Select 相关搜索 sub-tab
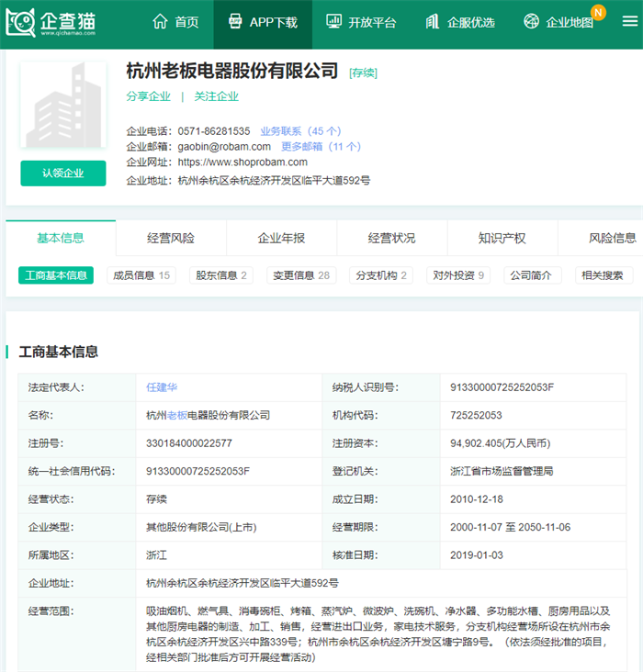643x672 pixels. pyautogui.click(x=603, y=275)
